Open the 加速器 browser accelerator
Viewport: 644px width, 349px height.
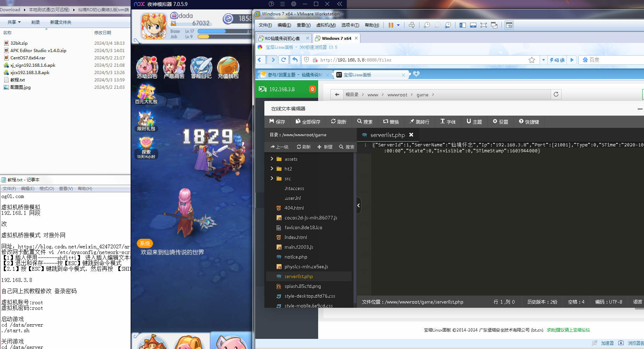coord(607,343)
